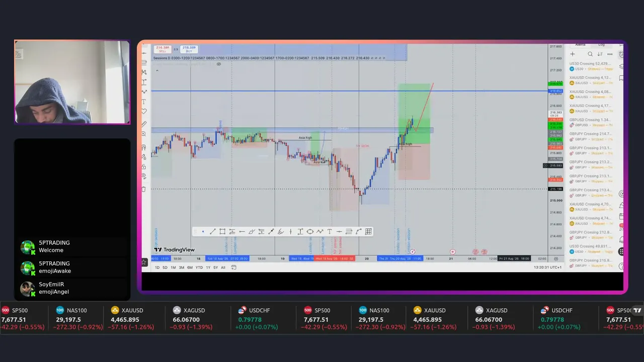Click the economic event marker before 18:00
The height and width of the screenshot is (362, 644).
(x=413, y=251)
